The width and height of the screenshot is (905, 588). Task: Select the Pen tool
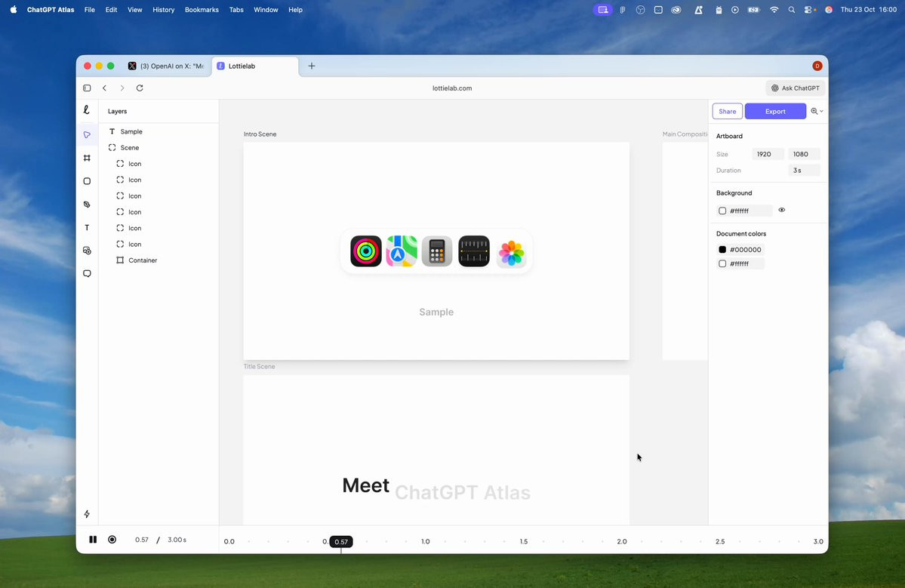(x=87, y=205)
